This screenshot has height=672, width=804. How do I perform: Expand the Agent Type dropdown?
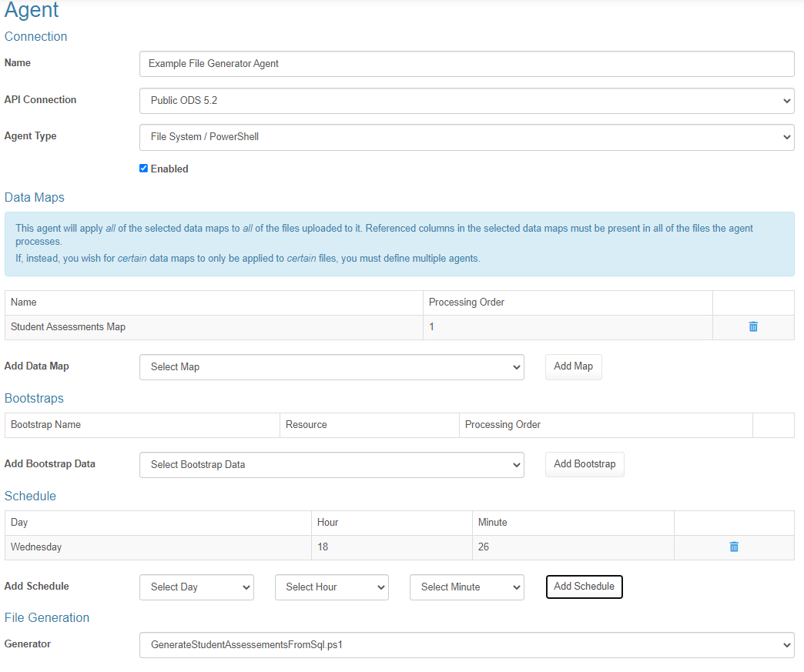click(467, 137)
